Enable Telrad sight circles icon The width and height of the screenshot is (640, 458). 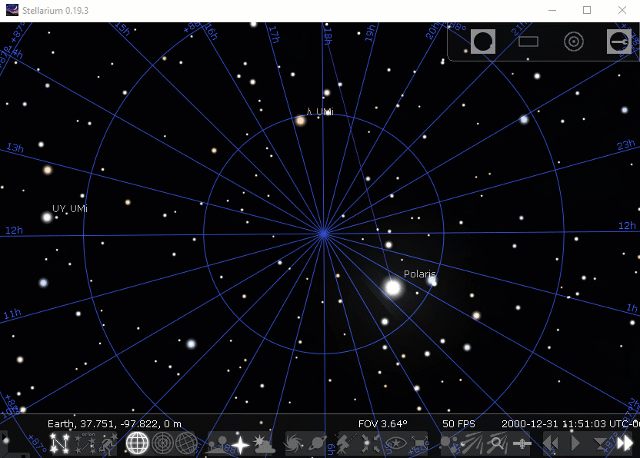573,41
